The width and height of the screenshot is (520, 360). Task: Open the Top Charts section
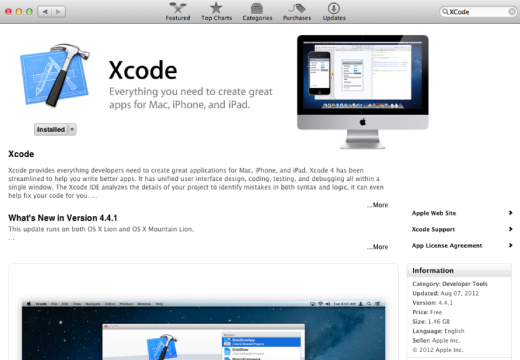click(216, 12)
